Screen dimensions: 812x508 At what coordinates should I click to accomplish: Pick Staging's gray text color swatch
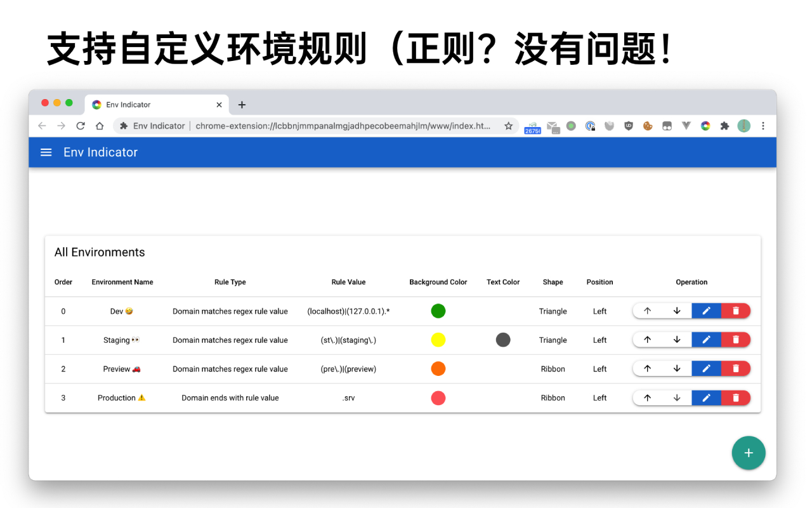tap(503, 340)
